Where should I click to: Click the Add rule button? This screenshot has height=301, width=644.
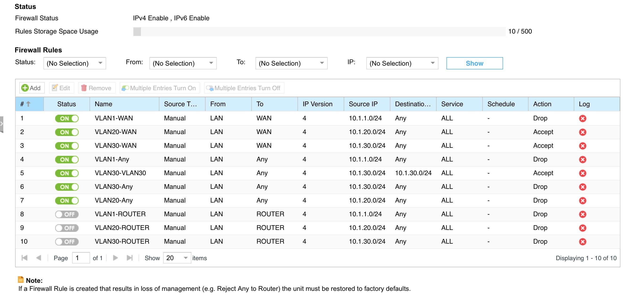(x=32, y=88)
